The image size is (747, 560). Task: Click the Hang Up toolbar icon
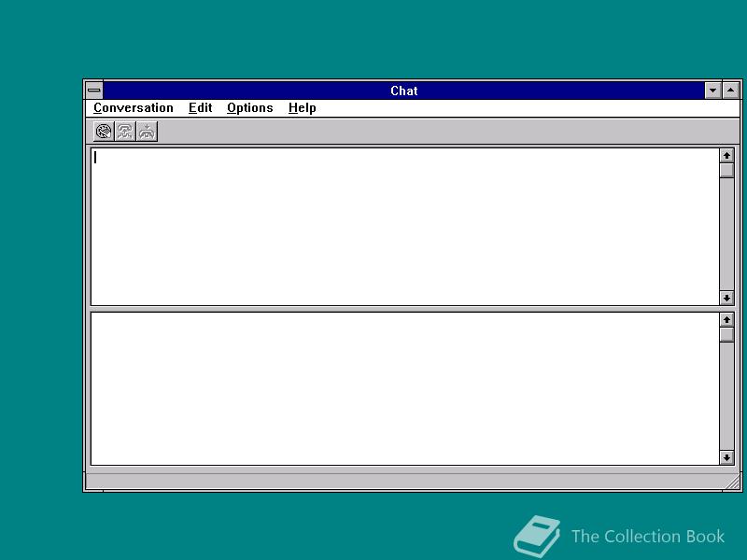(x=147, y=132)
